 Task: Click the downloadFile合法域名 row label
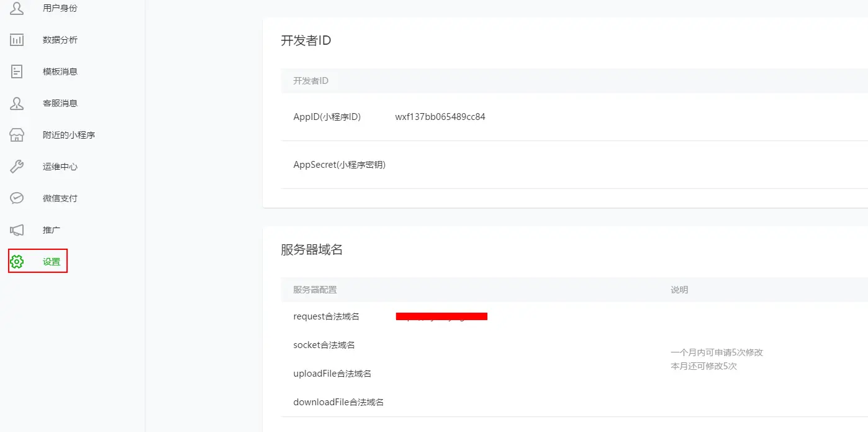coord(338,402)
